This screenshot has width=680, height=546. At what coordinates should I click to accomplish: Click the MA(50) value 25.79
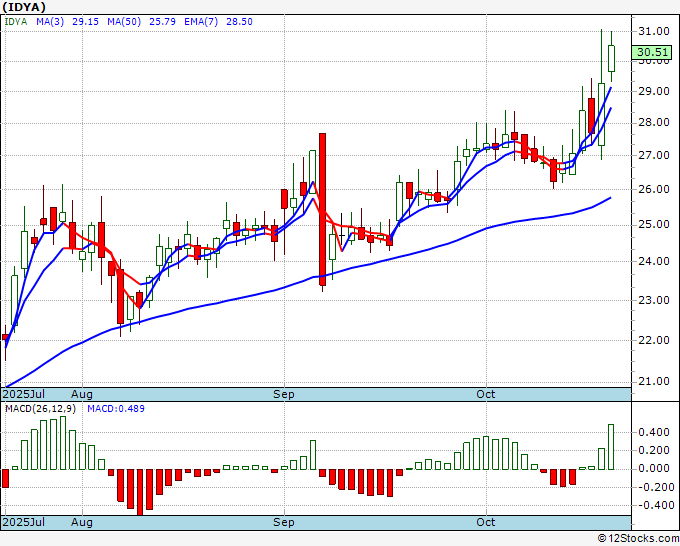click(162, 22)
